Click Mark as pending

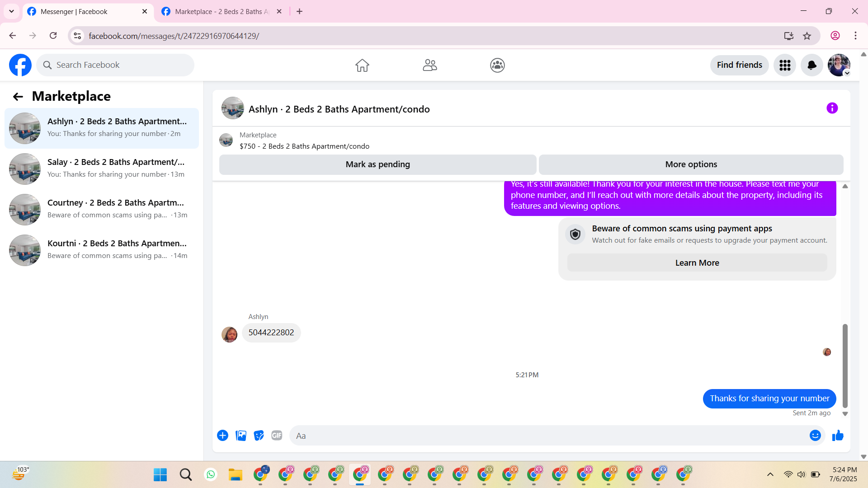(x=377, y=164)
